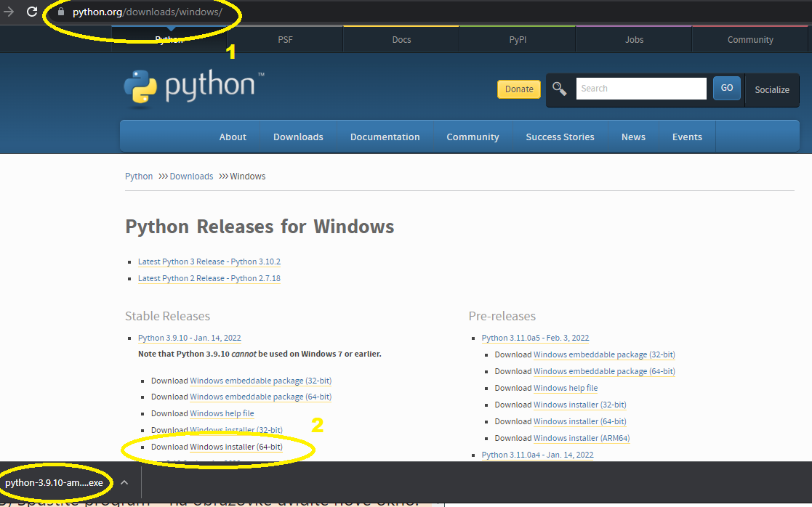Image resolution: width=812 pixels, height=507 pixels.
Task: Click the Python breadcrumb link
Action: point(139,177)
